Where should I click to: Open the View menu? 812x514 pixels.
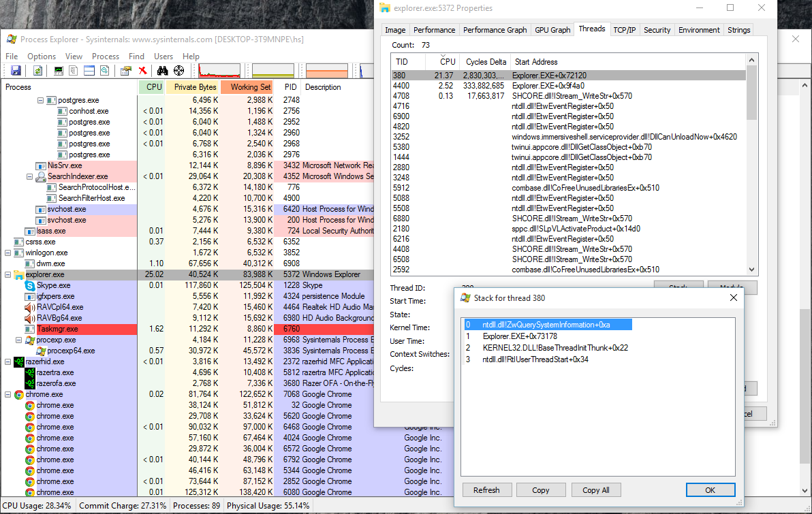click(x=74, y=57)
